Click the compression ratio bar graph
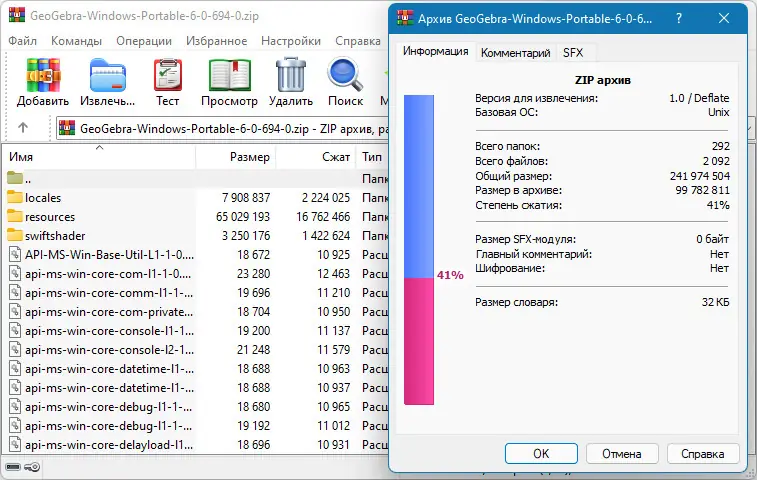 [x=419, y=250]
